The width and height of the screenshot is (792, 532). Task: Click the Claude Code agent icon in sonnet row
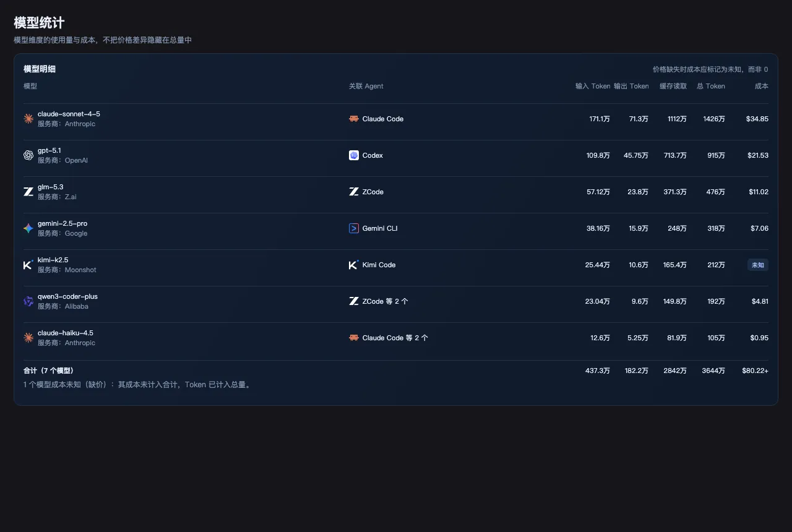(354, 119)
